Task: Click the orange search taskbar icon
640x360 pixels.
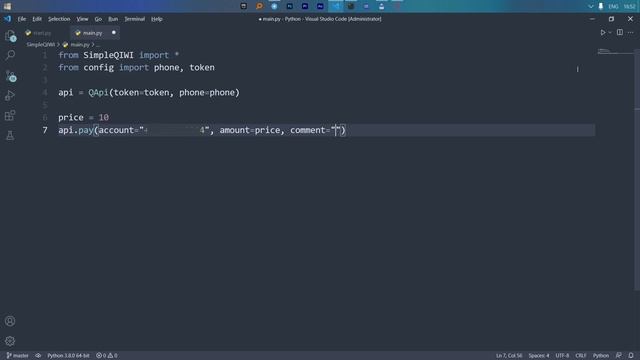Action: pos(259,6)
